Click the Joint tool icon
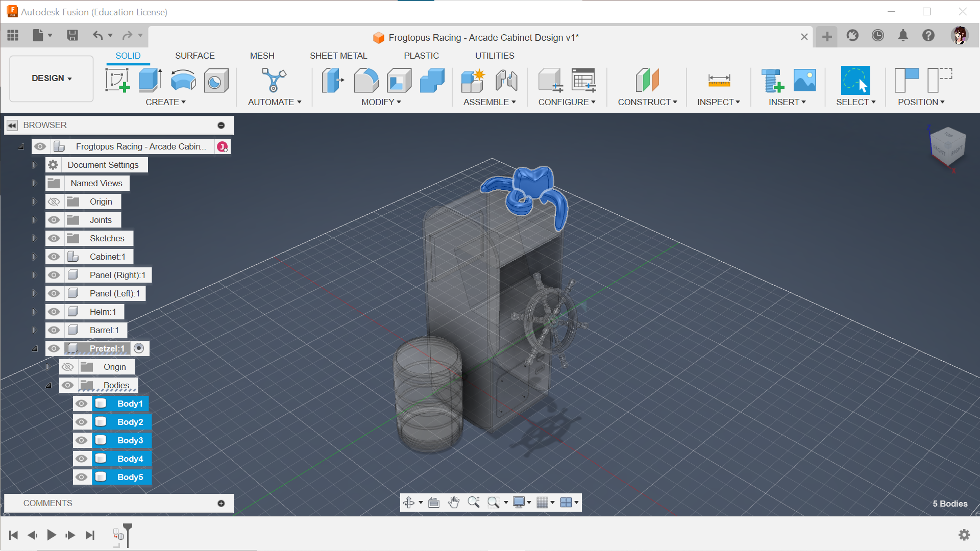The image size is (980, 551). pyautogui.click(x=506, y=80)
